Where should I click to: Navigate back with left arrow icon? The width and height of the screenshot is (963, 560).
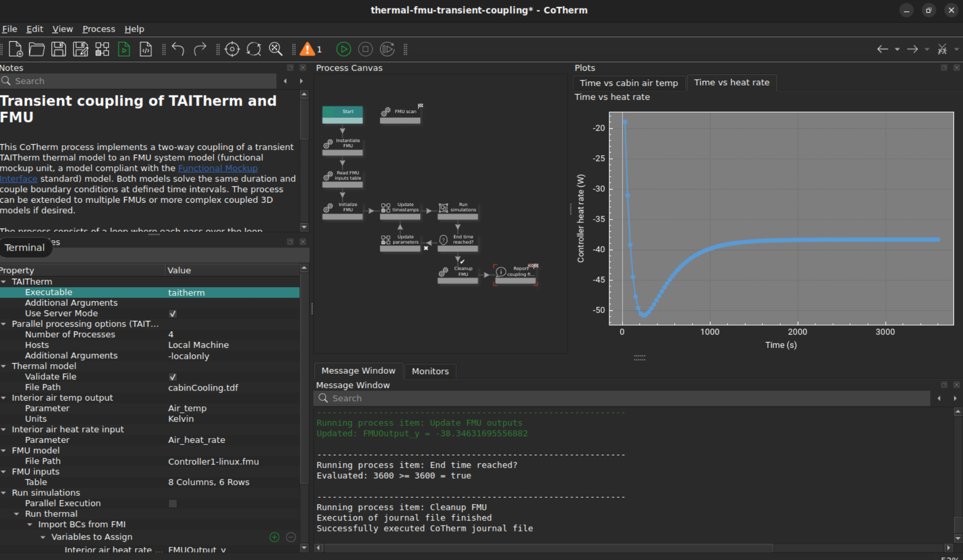pyautogui.click(x=882, y=49)
